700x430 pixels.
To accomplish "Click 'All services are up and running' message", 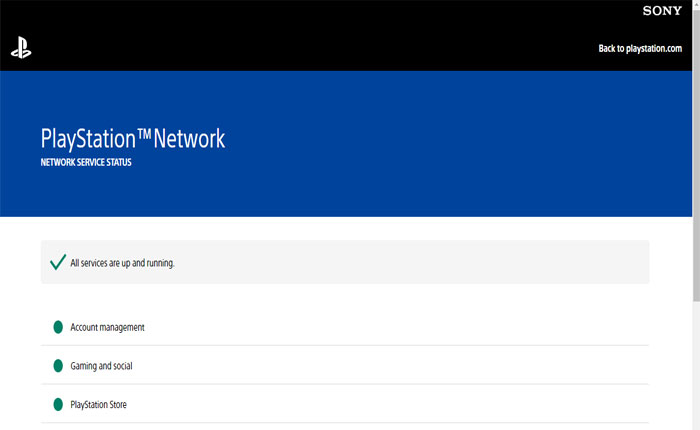I will click(x=122, y=263).
